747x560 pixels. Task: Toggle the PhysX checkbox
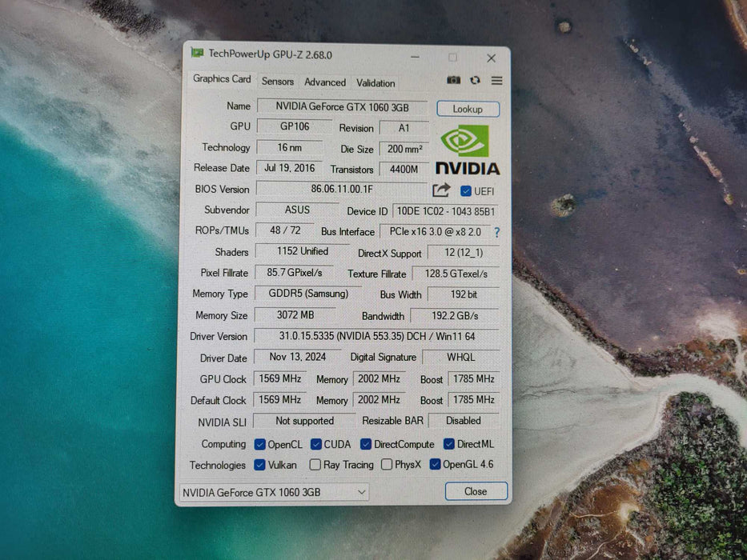click(x=387, y=464)
